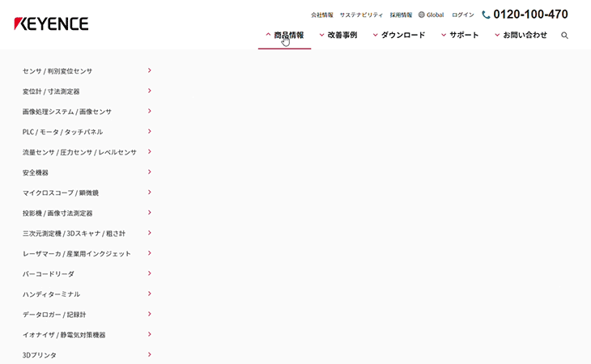Image resolution: width=591 pixels, height=364 pixels.
Task: Open the search magnifier icon
Action: pyautogui.click(x=564, y=36)
